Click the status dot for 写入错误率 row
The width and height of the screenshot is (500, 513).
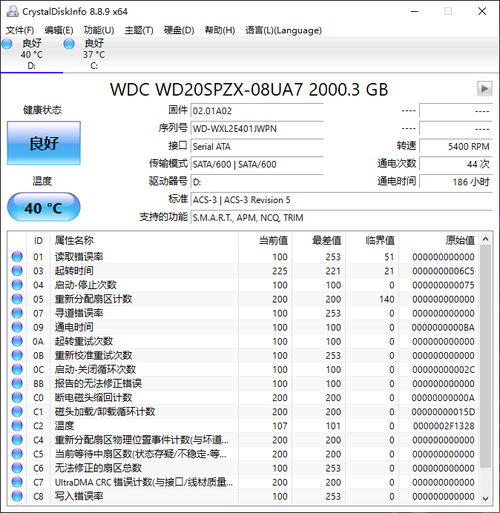point(17,496)
